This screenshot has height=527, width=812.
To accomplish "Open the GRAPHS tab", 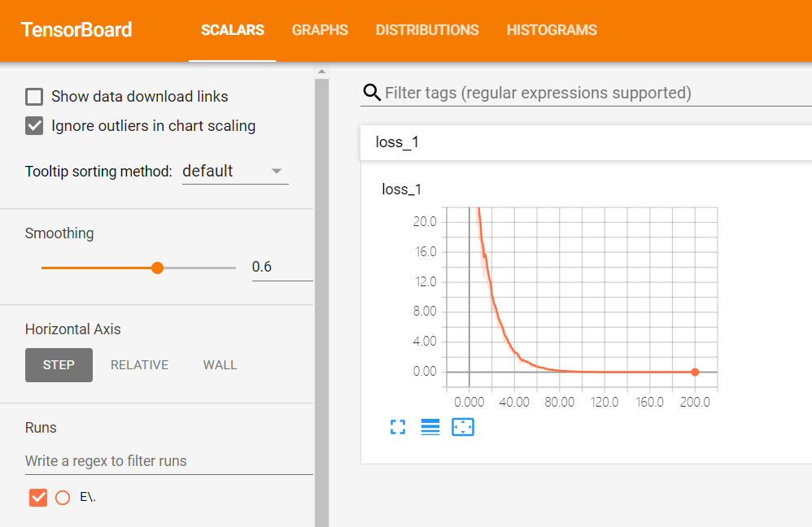I will pos(320,30).
